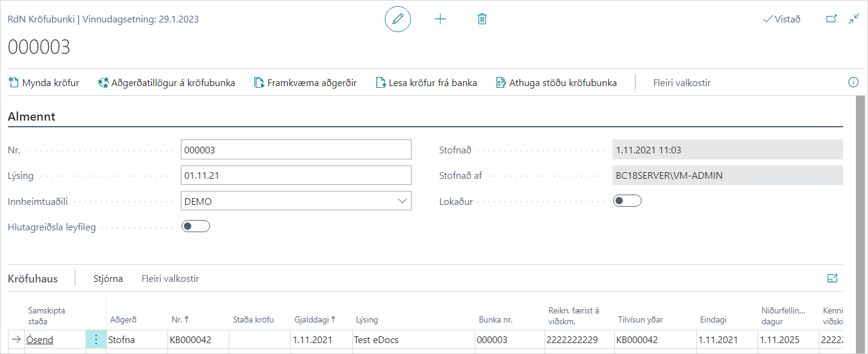Open page in new window icon
The height and width of the screenshot is (354, 868).
[x=832, y=19]
